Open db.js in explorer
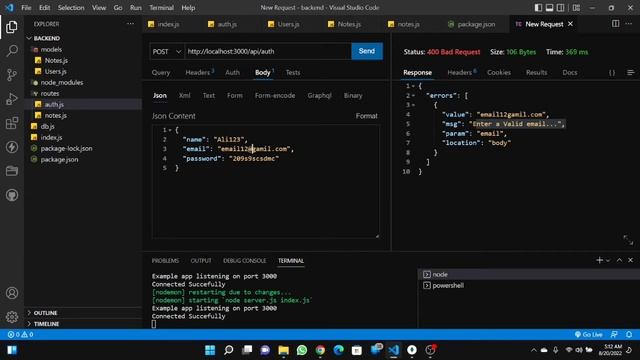640x360 pixels. [83, 127]
